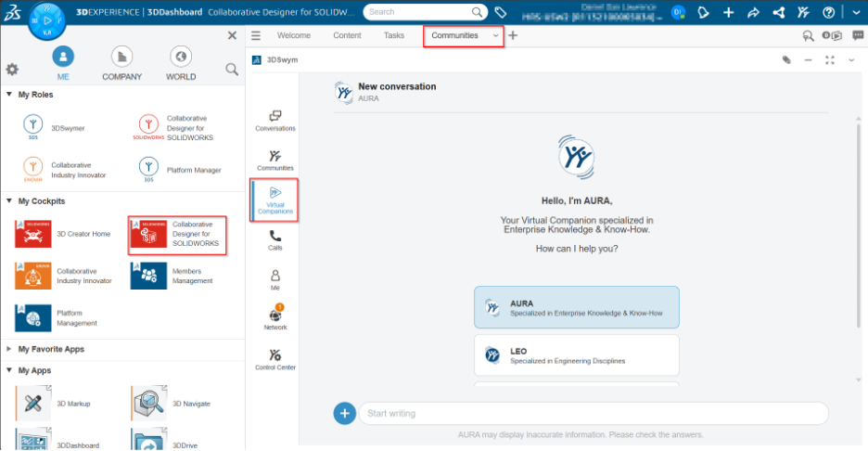The width and height of the screenshot is (868, 451).
Task: Click the 3DSwym widget tag icon
Action: click(x=786, y=59)
